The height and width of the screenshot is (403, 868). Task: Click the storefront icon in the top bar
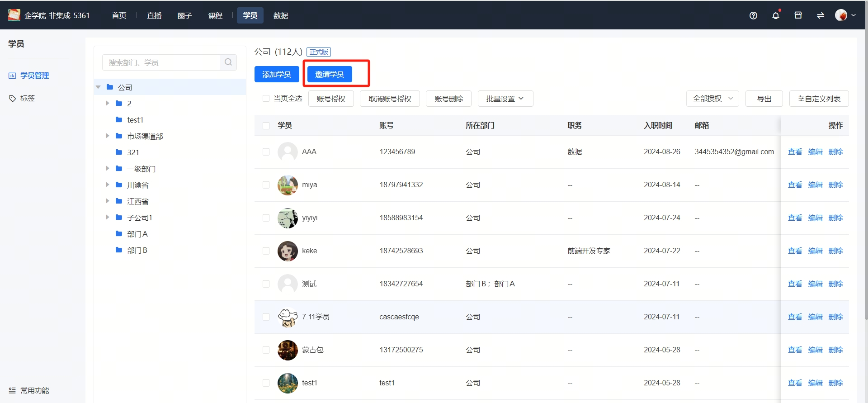pyautogui.click(x=798, y=15)
